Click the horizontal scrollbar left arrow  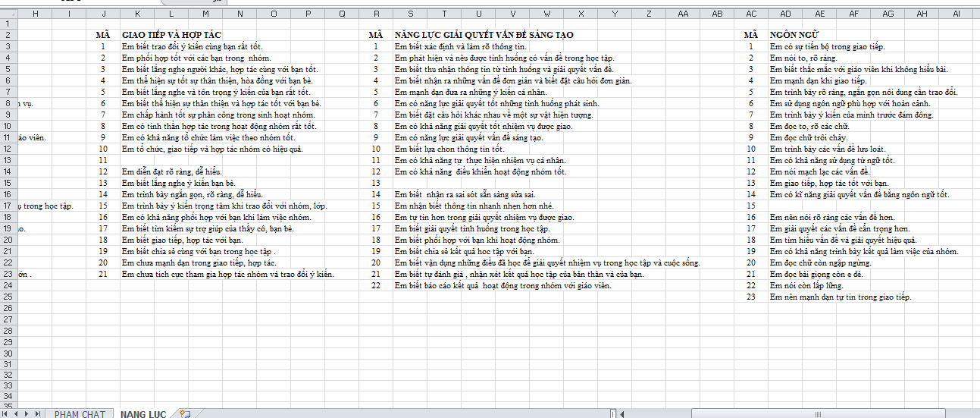point(623,413)
